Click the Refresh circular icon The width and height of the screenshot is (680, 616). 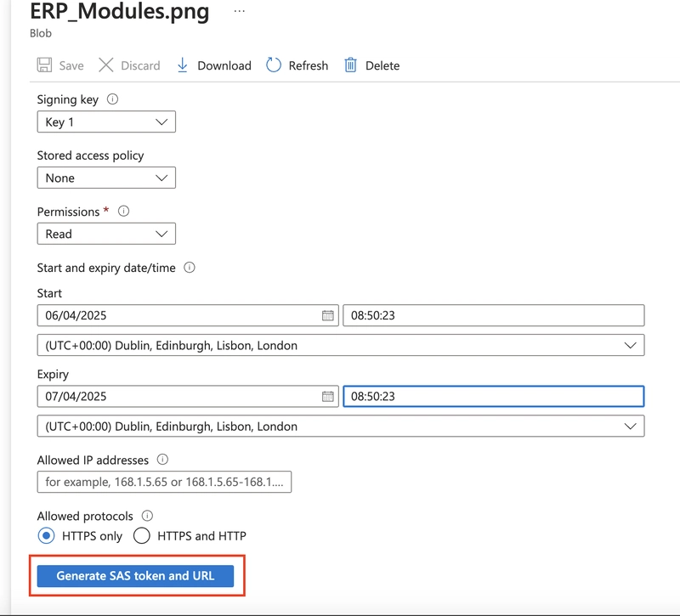pyautogui.click(x=273, y=65)
